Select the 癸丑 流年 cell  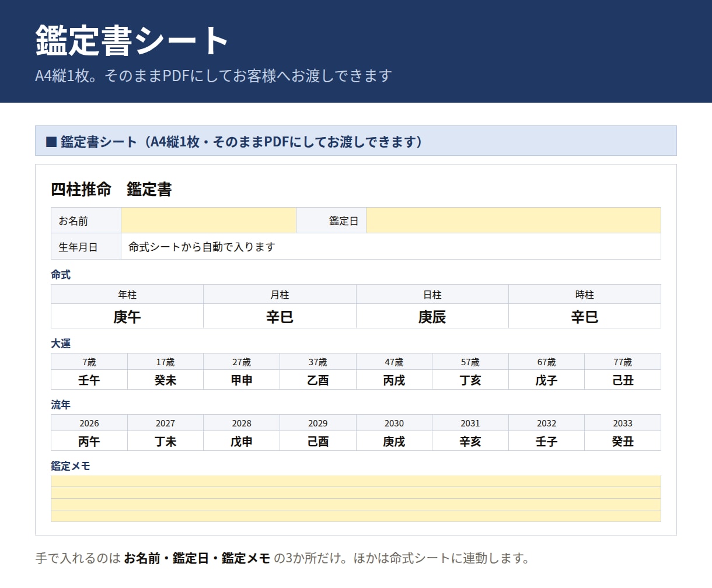[x=623, y=441]
